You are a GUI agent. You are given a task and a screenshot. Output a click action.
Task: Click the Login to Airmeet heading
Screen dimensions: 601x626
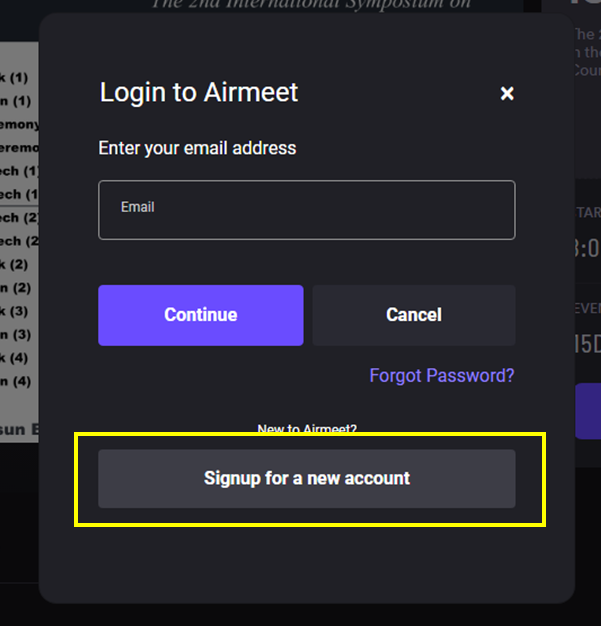click(x=198, y=93)
